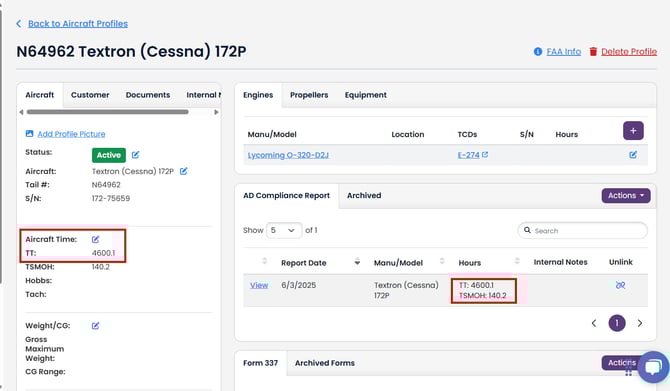
Task: Open E-274 TCD link
Action: click(x=468, y=155)
